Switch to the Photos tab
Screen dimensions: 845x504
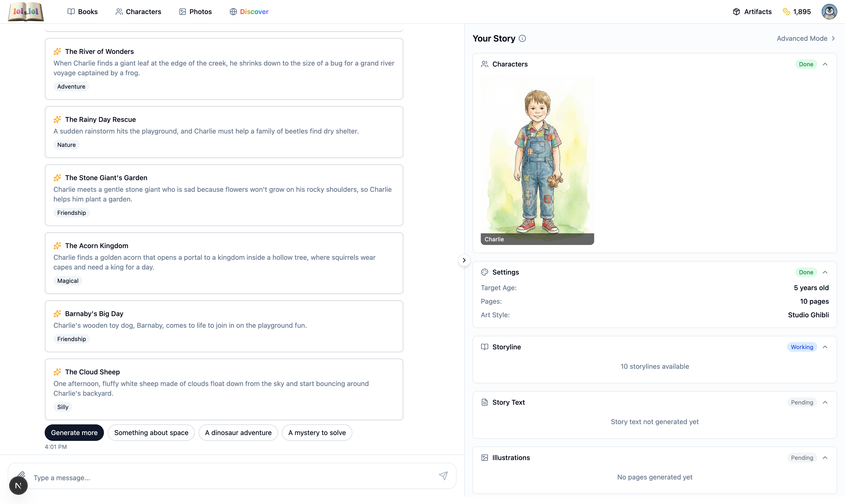pyautogui.click(x=195, y=11)
